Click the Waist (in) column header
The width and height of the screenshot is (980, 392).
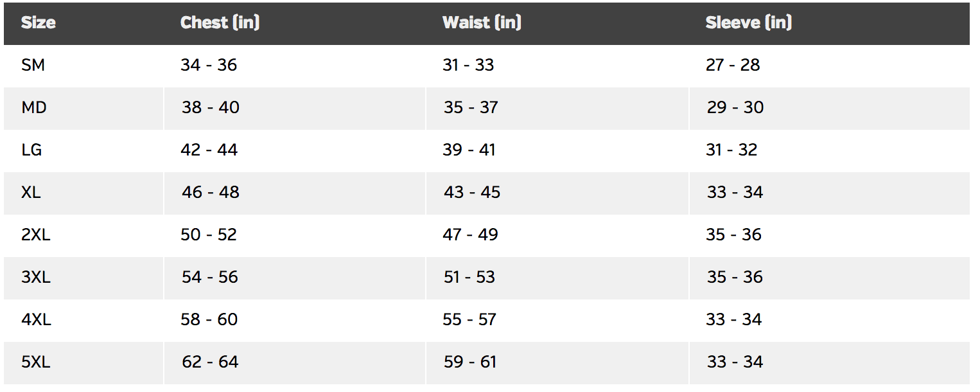tap(482, 23)
